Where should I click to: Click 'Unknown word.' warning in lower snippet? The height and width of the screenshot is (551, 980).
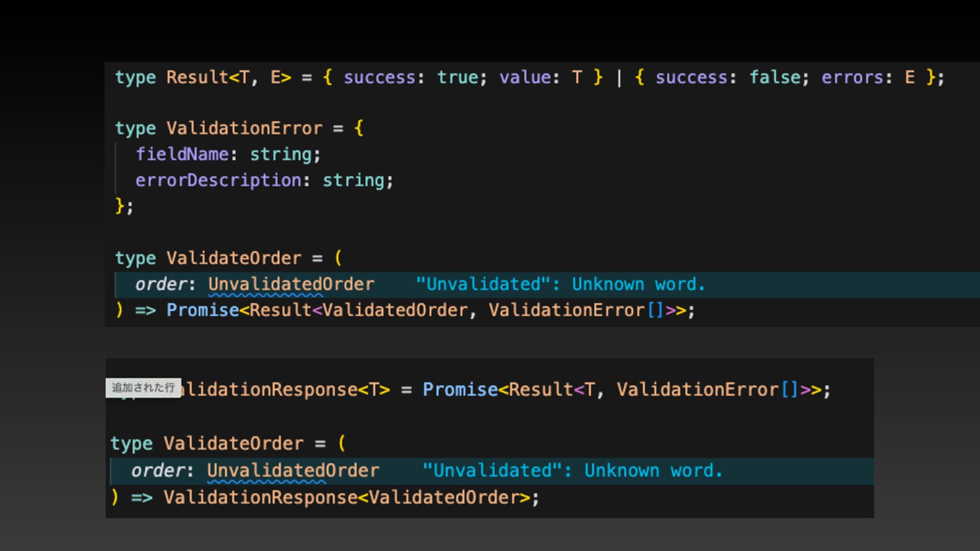(653, 470)
